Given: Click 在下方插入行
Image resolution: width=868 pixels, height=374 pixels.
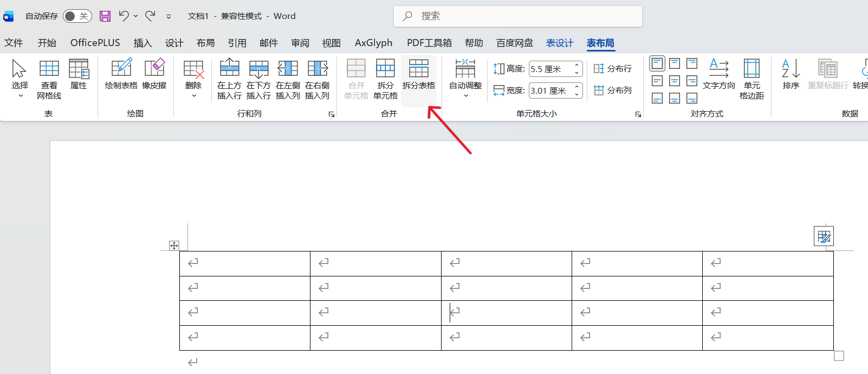Looking at the screenshot, I should coord(258,79).
